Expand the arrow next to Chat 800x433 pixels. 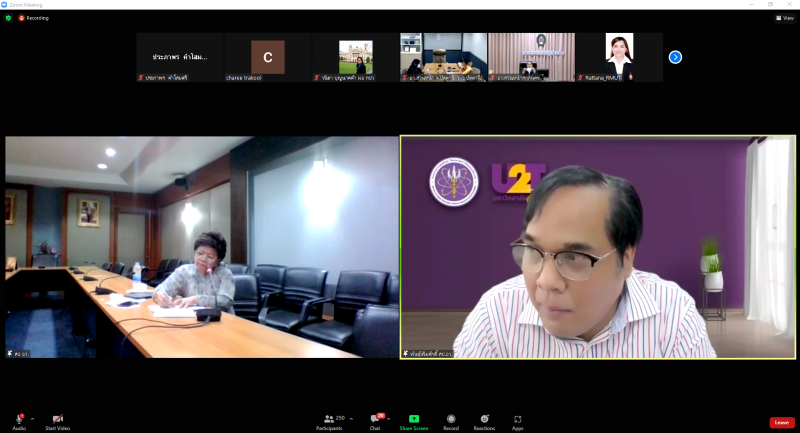tap(389, 418)
